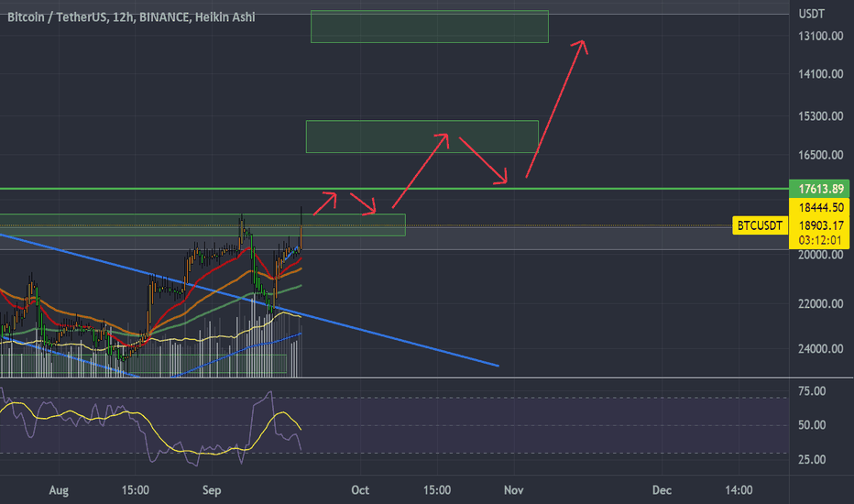The width and height of the screenshot is (854, 504).
Task: Click the 25.00 indicator scale label
Action: 812,460
